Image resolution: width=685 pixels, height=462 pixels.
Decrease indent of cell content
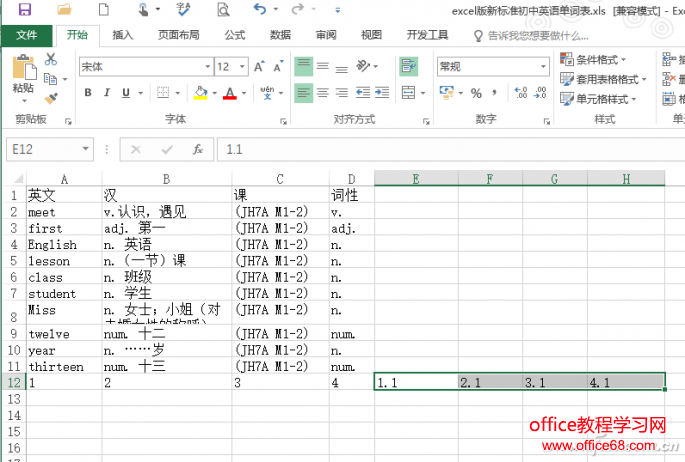(363, 93)
